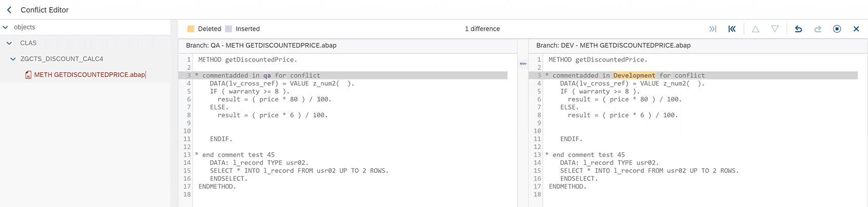Undo the last merge change
The width and height of the screenshot is (868, 207).
tap(798, 29)
